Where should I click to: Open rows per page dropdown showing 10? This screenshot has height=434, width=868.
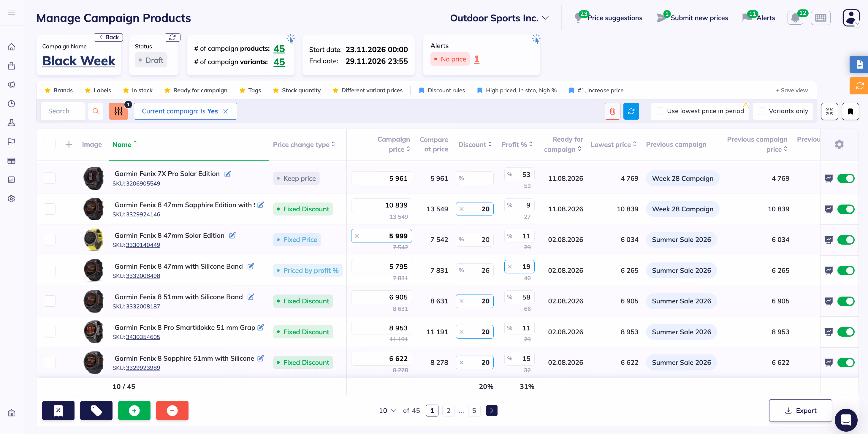coord(387,411)
